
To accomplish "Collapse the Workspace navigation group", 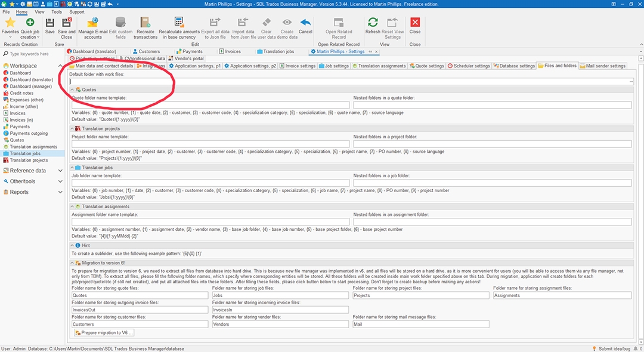I will [x=60, y=66].
